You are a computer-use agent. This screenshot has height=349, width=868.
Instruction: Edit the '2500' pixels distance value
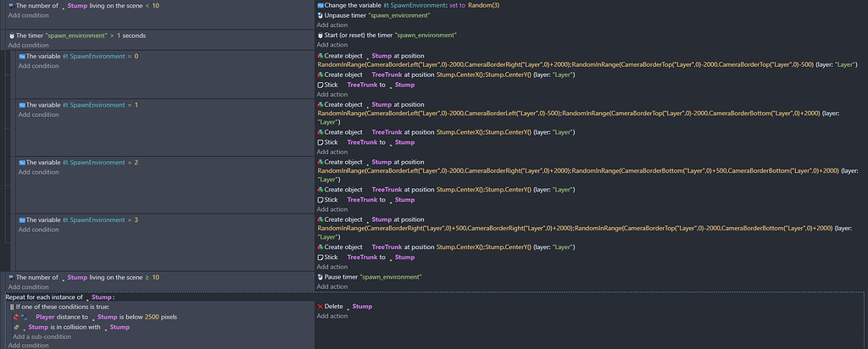[x=152, y=317]
